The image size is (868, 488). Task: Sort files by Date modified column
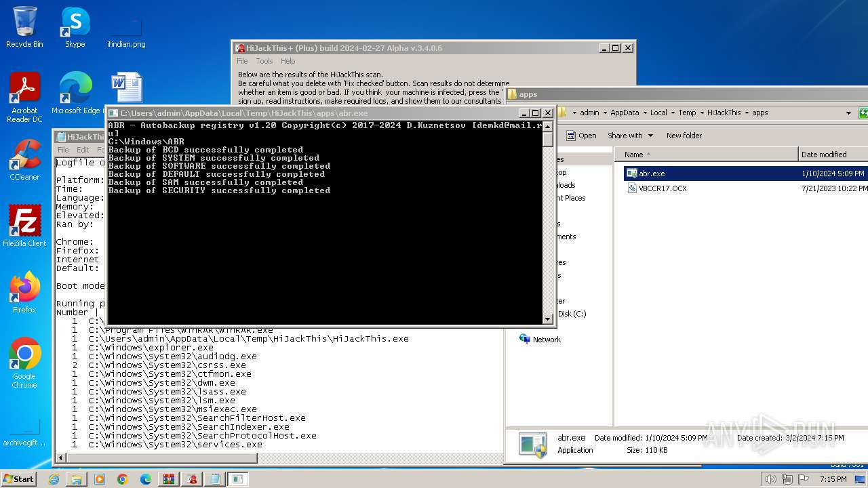click(833, 155)
